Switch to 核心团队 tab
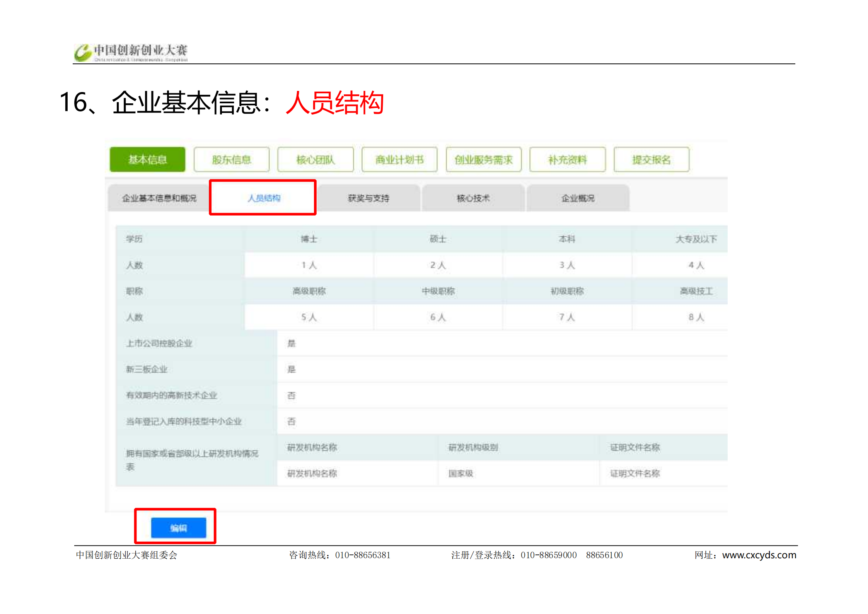The width and height of the screenshot is (868, 614). 315,159
